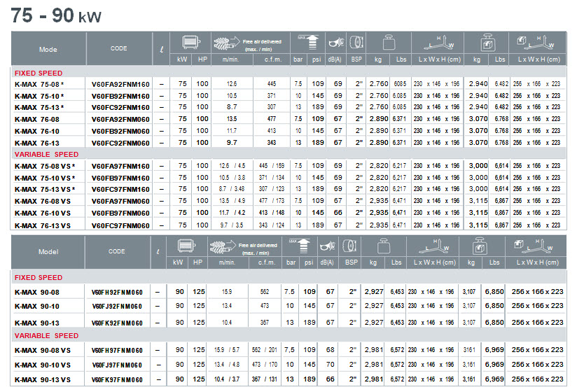The height and width of the screenshot is (392, 577).
Task: Click code 'V60FK92FNM060'
Action: tap(117, 323)
